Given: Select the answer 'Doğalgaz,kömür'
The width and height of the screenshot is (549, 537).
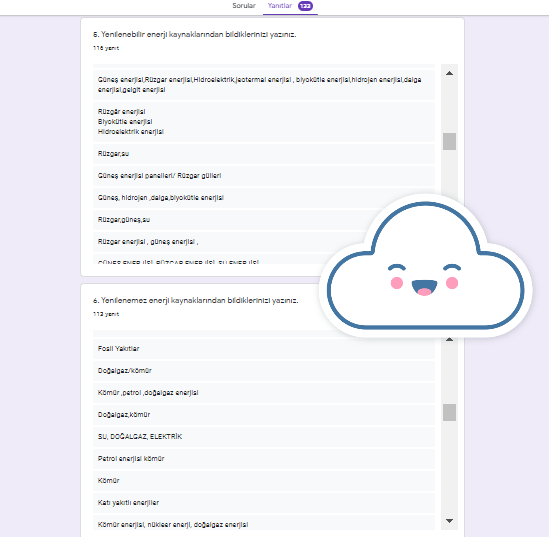Looking at the screenshot, I should [x=264, y=415].
